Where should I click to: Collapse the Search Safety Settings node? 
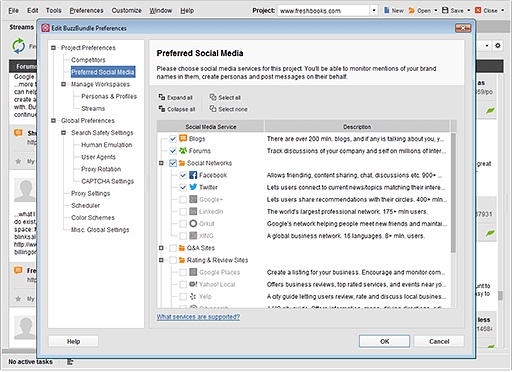pos(63,133)
